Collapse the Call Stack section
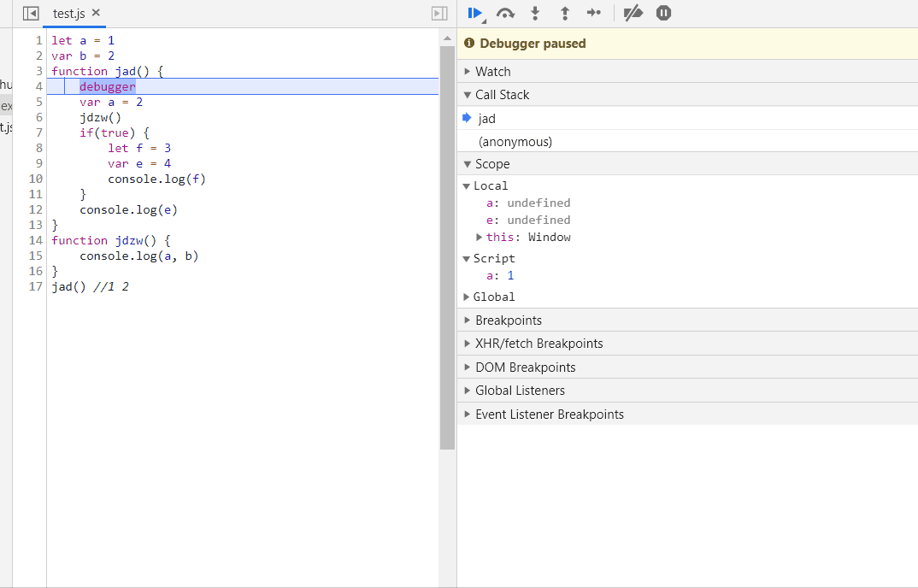The image size is (918, 588). [x=687, y=95]
